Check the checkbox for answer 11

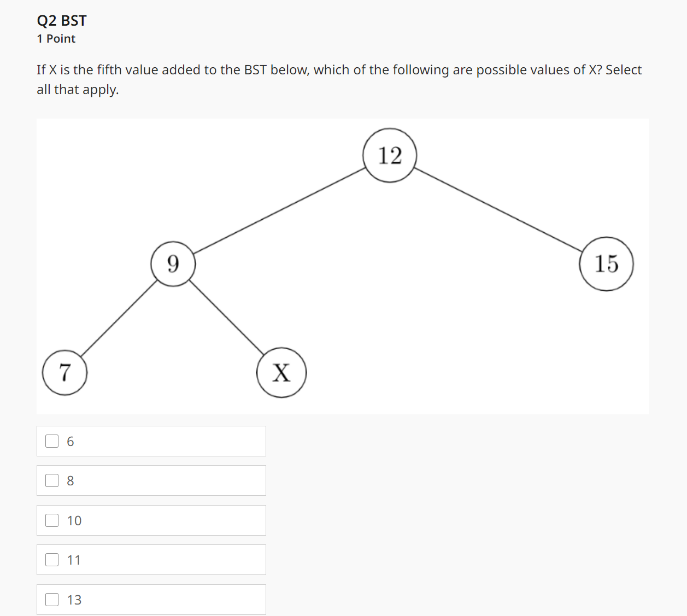[x=52, y=559]
